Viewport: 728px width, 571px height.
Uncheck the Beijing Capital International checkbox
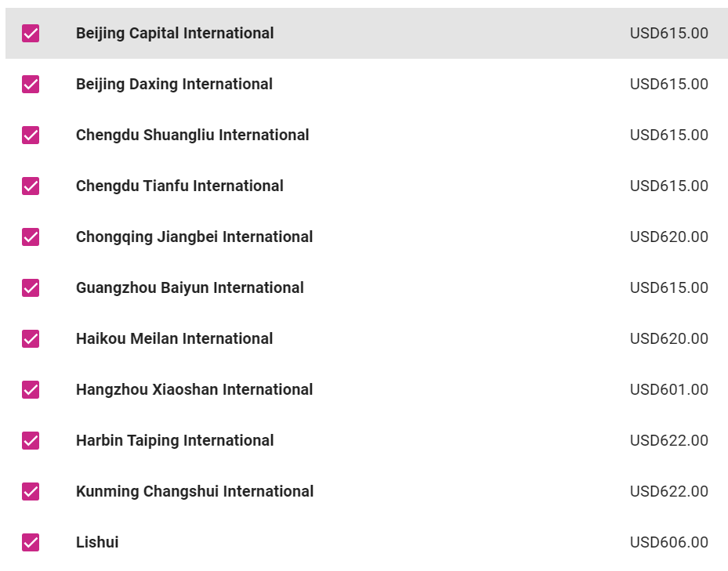point(31,33)
